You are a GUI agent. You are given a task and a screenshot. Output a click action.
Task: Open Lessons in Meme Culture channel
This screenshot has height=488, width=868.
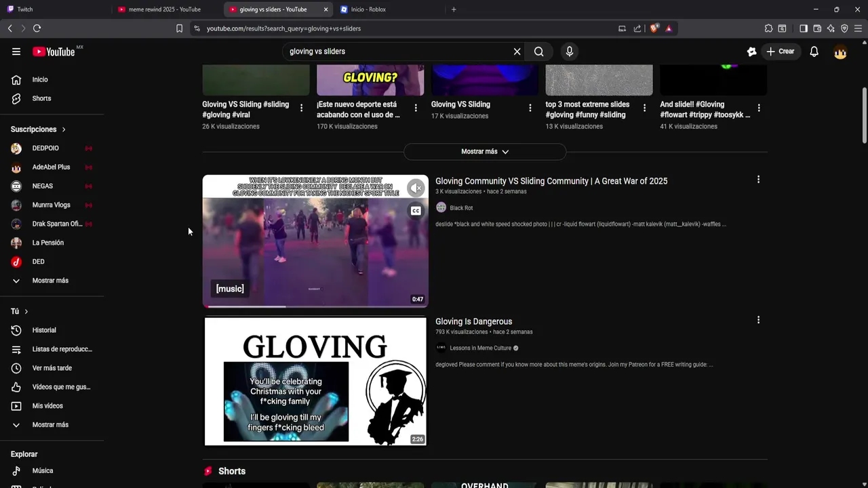tap(480, 348)
